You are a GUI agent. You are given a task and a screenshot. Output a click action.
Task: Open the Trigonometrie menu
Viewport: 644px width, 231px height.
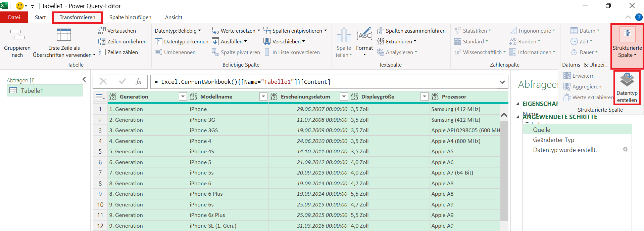tap(532, 31)
